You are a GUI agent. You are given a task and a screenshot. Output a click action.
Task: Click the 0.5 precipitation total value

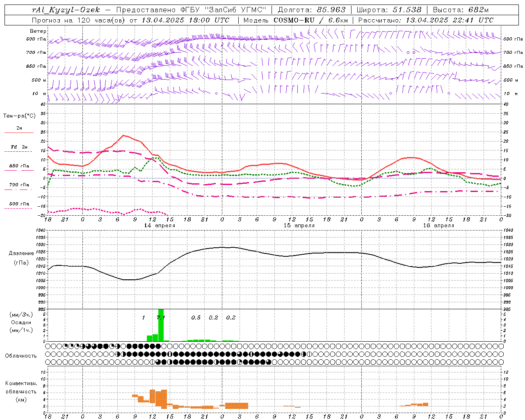(196, 317)
